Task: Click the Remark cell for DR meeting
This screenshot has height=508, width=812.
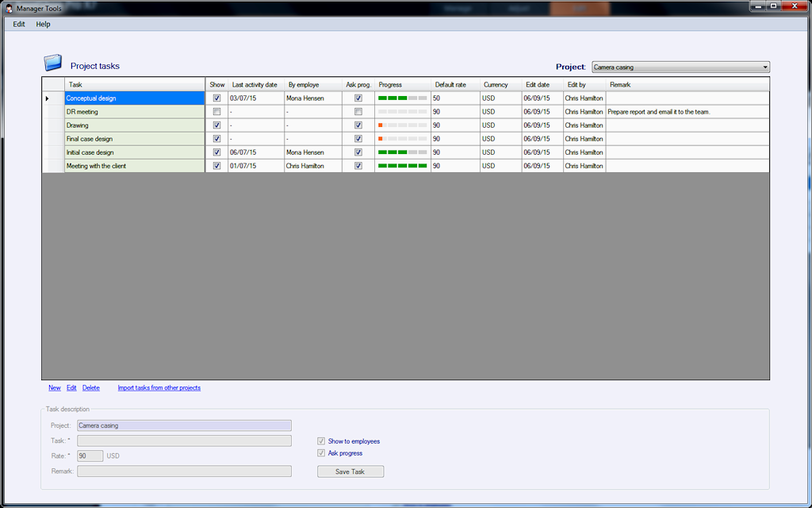Action: pos(687,112)
